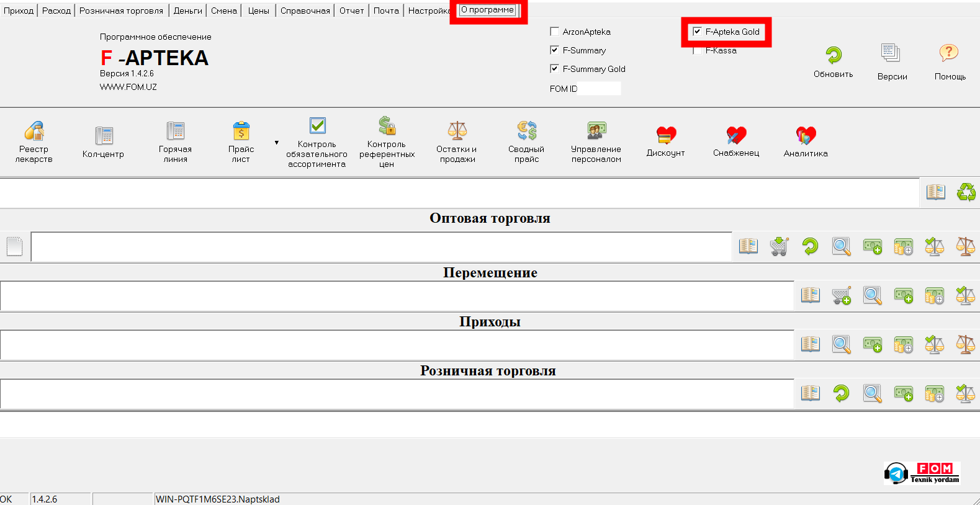The image size is (980, 505).
Task: Click the book icon beside the recycle icon
Action: [x=936, y=192]
